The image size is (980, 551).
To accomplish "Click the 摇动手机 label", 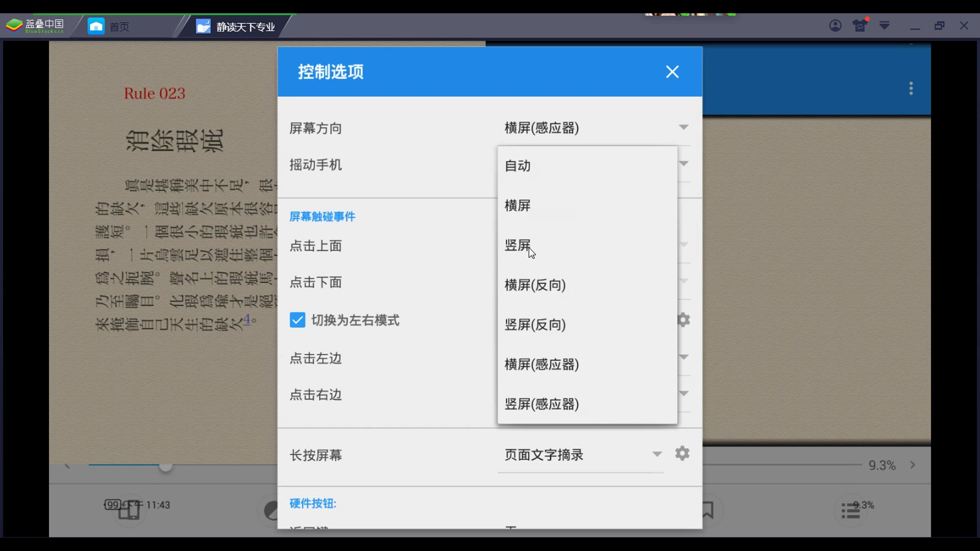I will click(315, 165).
